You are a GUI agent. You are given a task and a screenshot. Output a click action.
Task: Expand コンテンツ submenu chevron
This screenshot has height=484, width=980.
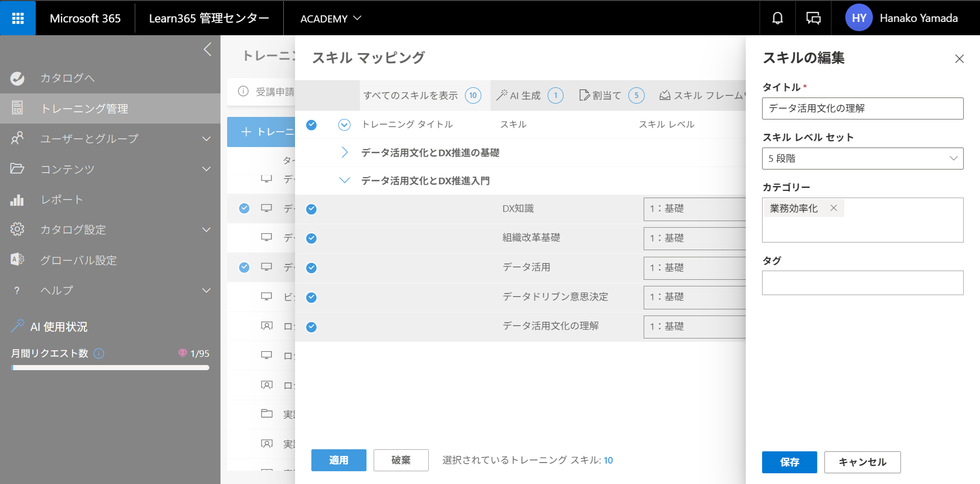pos(206,168)
